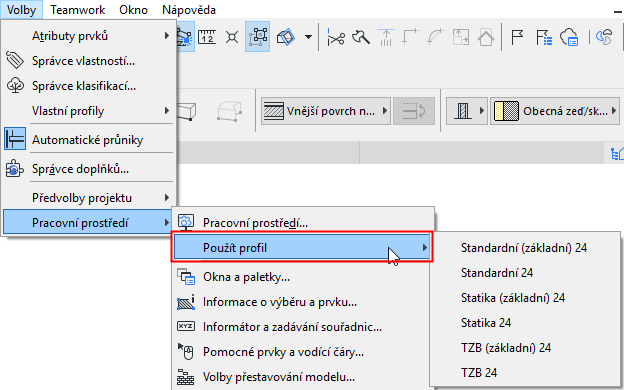
Task: Open Vnější povrch reference line dropdown
Action: (326, 111)
